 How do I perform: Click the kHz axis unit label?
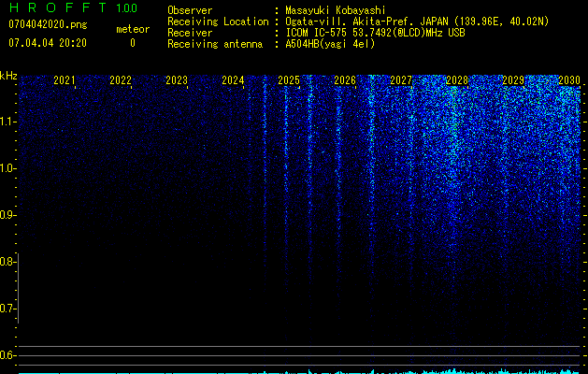[8, 76]
